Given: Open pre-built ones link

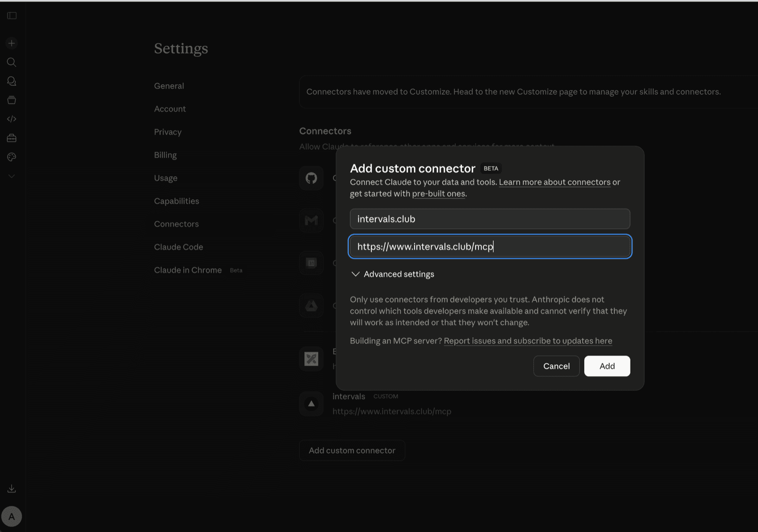Looking at the screenshot, I should [x=439, y=193].
